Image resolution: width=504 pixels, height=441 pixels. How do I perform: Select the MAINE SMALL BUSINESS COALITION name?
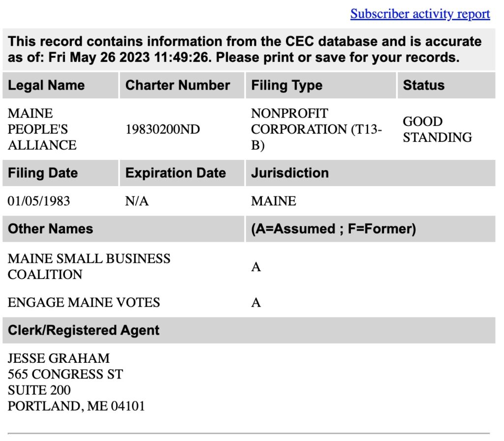point(89,266)
